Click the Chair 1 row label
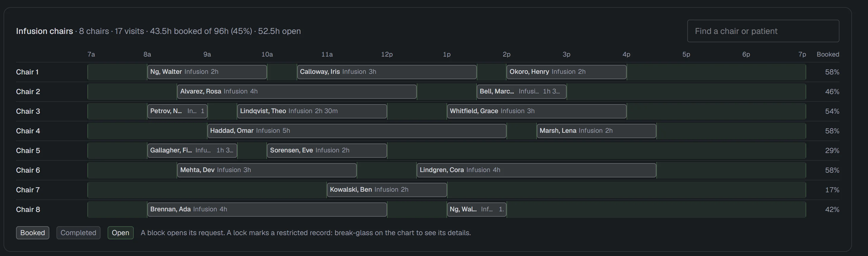The height and width of the screenshot is (256, 868). 27,72
